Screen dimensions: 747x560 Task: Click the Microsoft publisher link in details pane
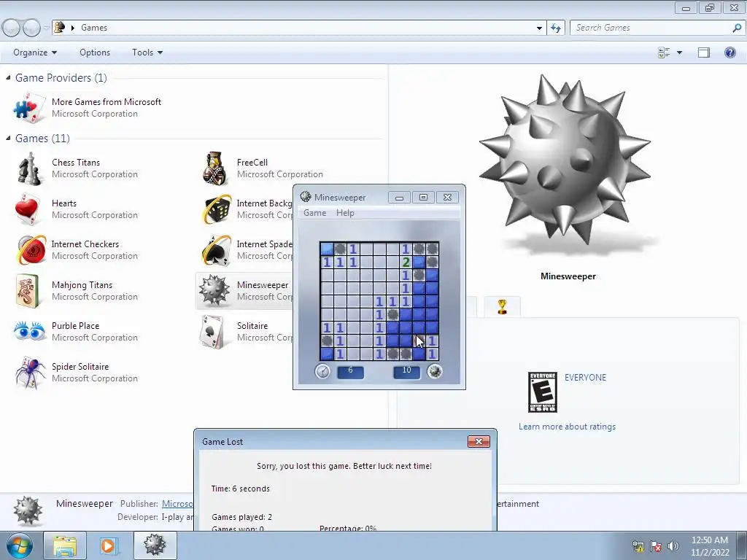177,504
